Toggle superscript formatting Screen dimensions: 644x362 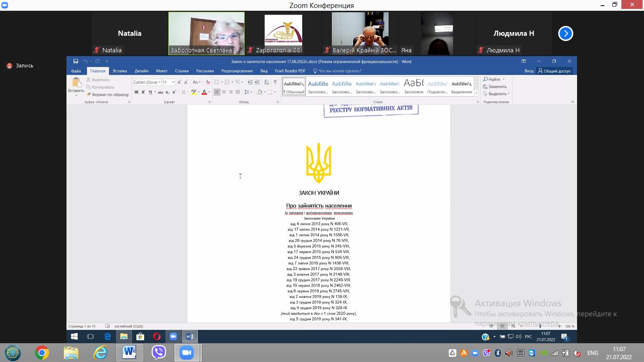click(x=174, y=92)
